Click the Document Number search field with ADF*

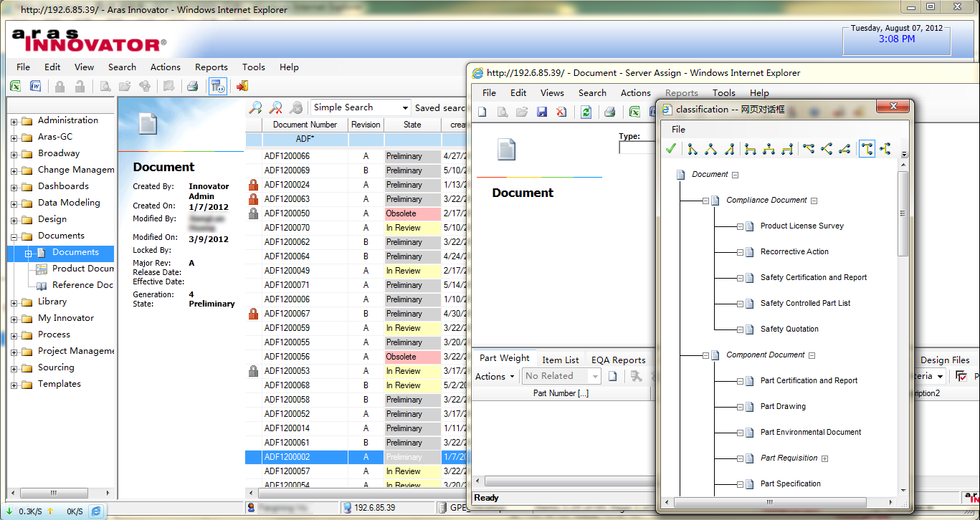tap(305, 139)
